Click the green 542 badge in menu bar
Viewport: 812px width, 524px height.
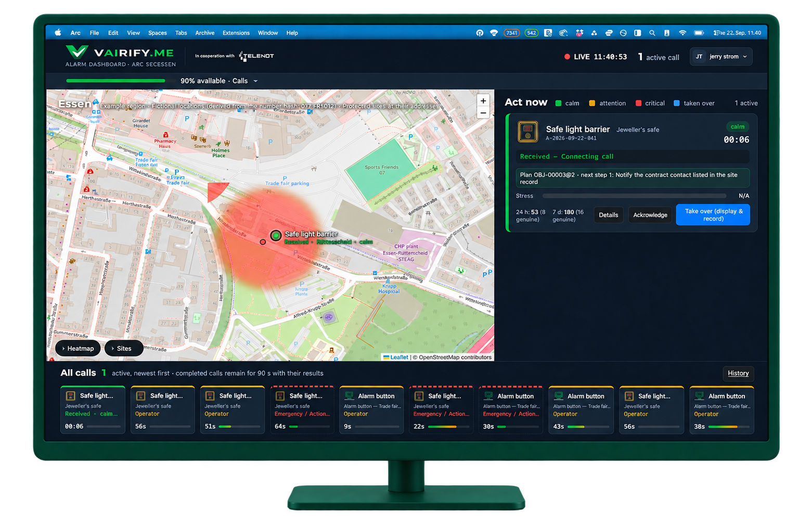(531, 33)
